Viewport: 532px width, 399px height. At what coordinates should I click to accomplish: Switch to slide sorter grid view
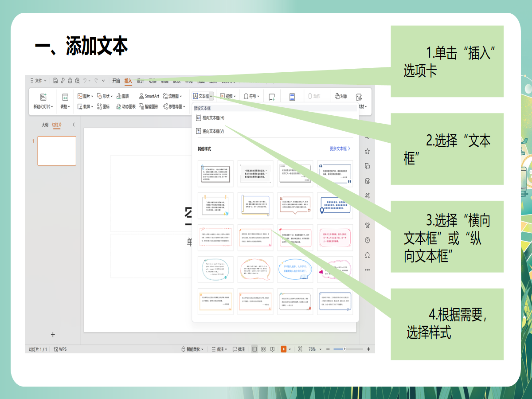[263, 349]
